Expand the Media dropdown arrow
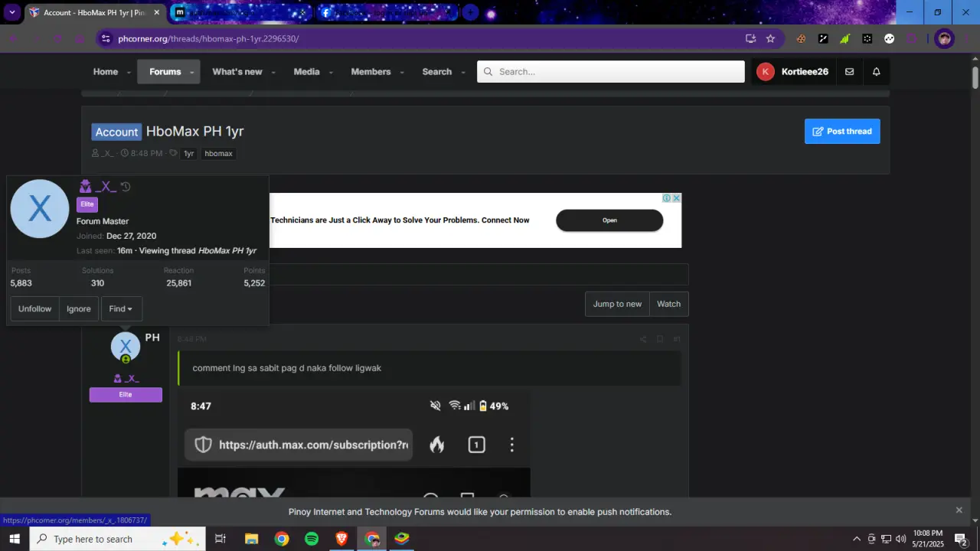980x551 pixels. [331, 73]
